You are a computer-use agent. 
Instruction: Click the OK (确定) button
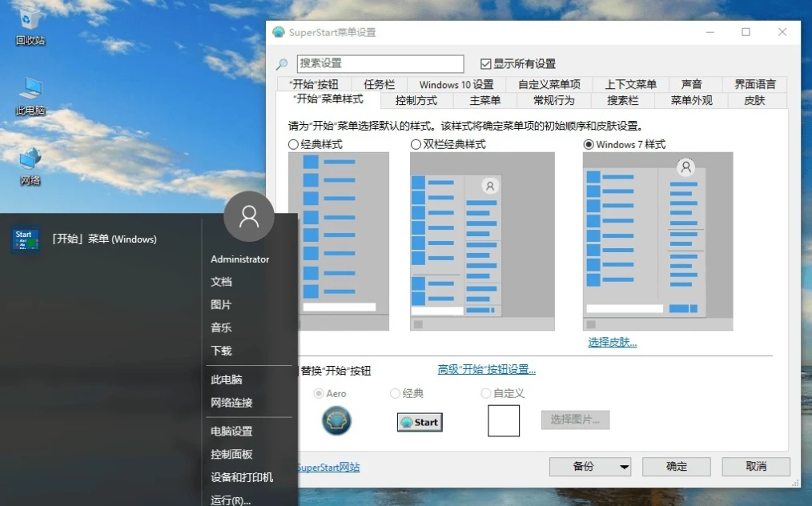(677, 467)
